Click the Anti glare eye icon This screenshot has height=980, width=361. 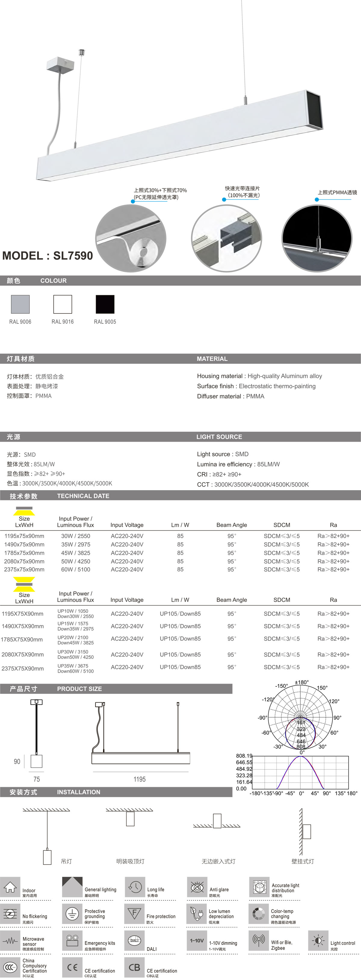pyautogui.click(x=197, y=887)
